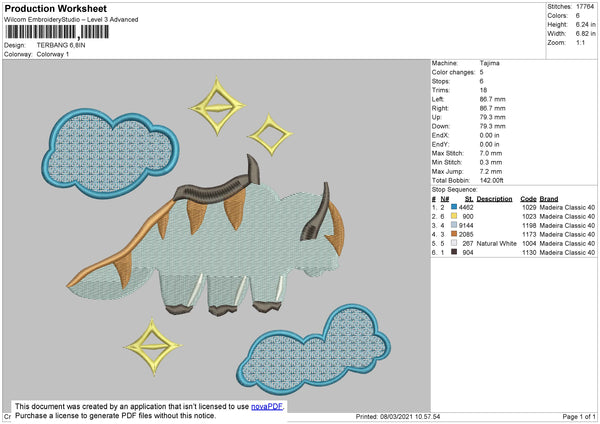Click the orange swatch for code 1173
Screen dimensions: 600x424
pos(454,234)
